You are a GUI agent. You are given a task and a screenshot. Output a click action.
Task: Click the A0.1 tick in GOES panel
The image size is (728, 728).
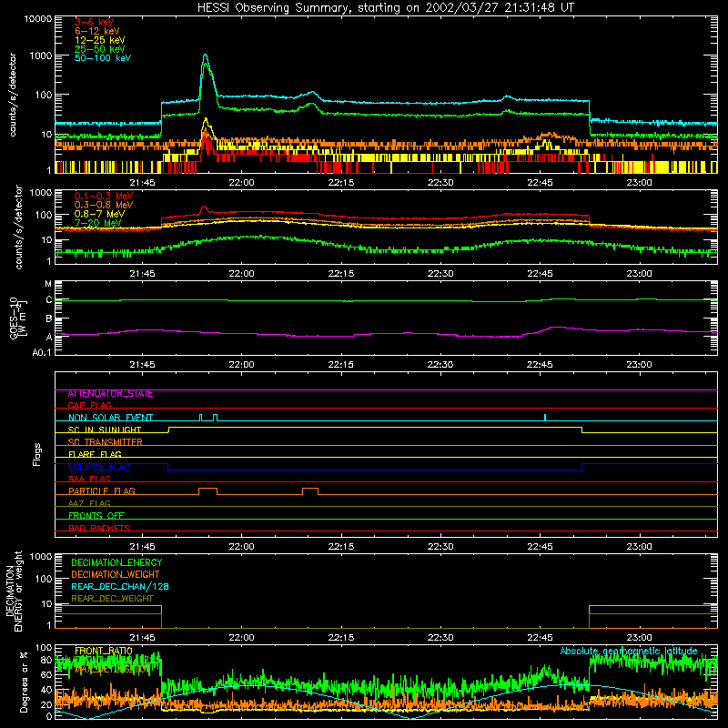(x=42, y=352)
